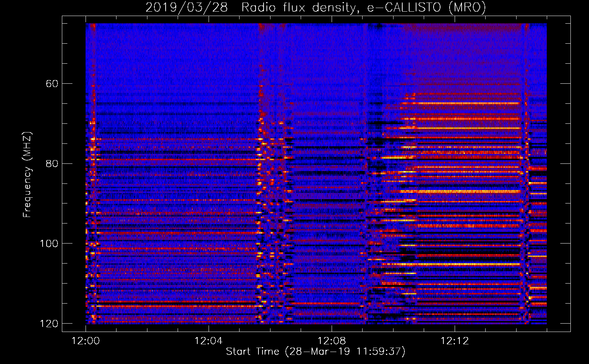This screenshot has width=589, height=364.
Task: Click the '12:12' time tick label
Action: point(455,341)
